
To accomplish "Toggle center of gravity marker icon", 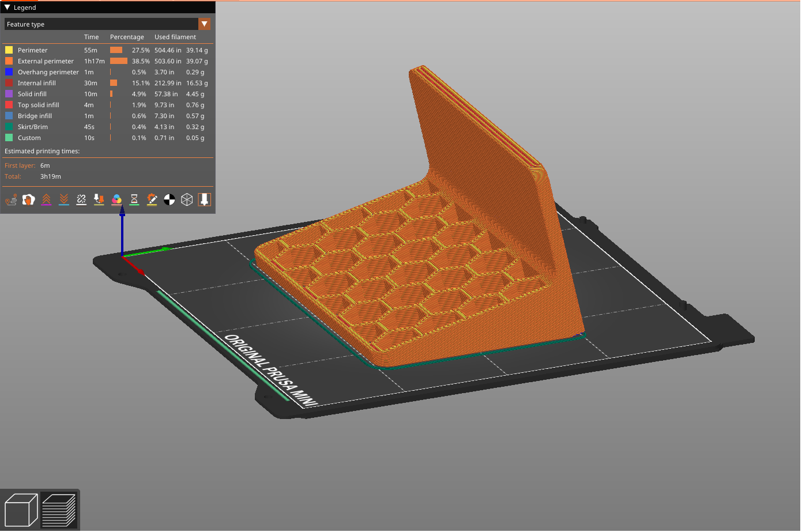I will [170, 200].
